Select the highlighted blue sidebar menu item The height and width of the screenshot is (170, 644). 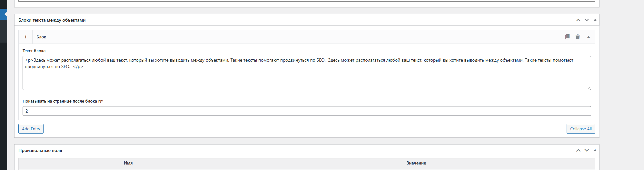[3, 15]
